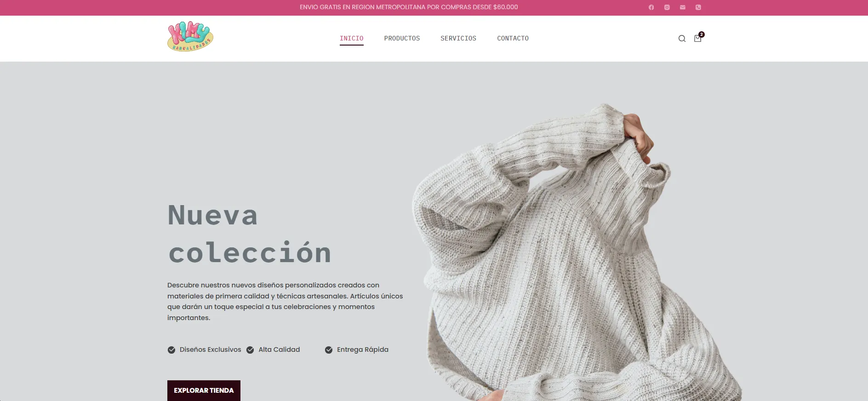The height and width of the screenshot is (401, 868).
Task: Click the Kimy Manualidades logo
Action: [x=190, y=36]
